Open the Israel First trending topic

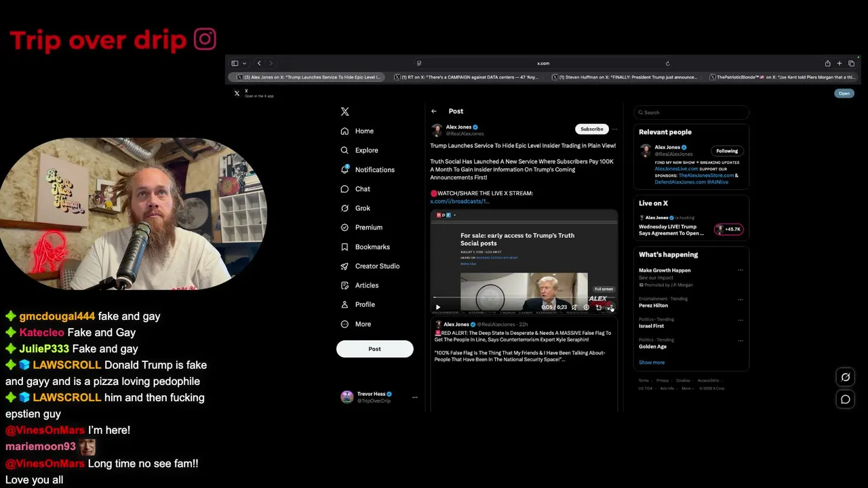coord(652,326)
